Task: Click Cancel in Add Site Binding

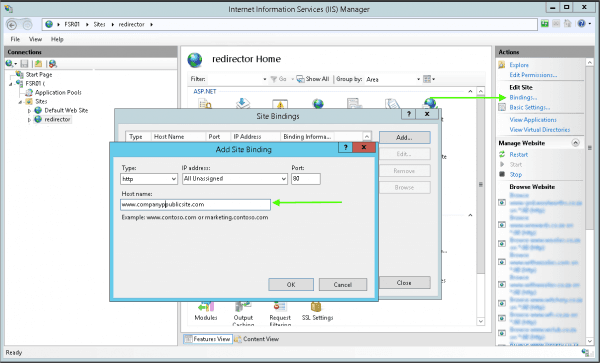Action: pos(342,285)
